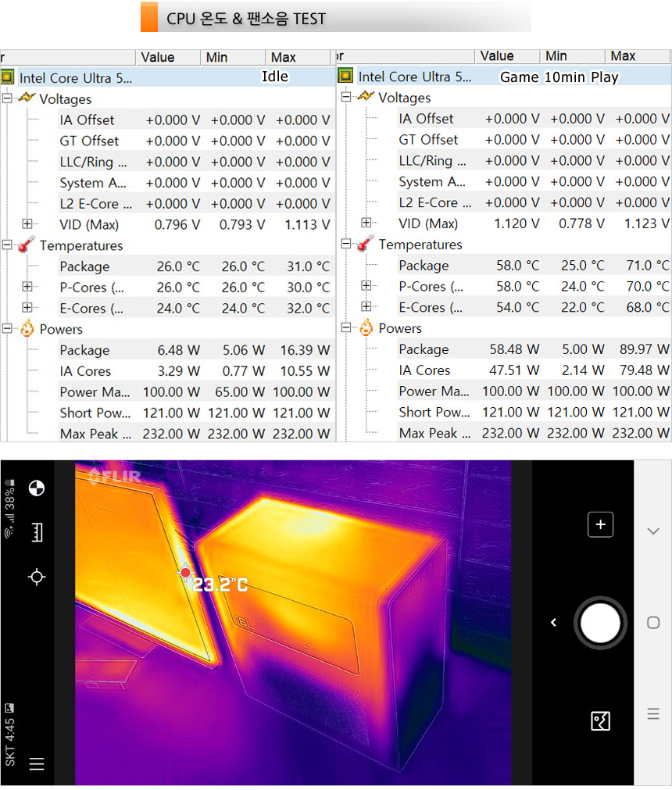Screen dimensions: 672x790
Task: Open the FLIR image gallery icon
Action: [600, 720]
